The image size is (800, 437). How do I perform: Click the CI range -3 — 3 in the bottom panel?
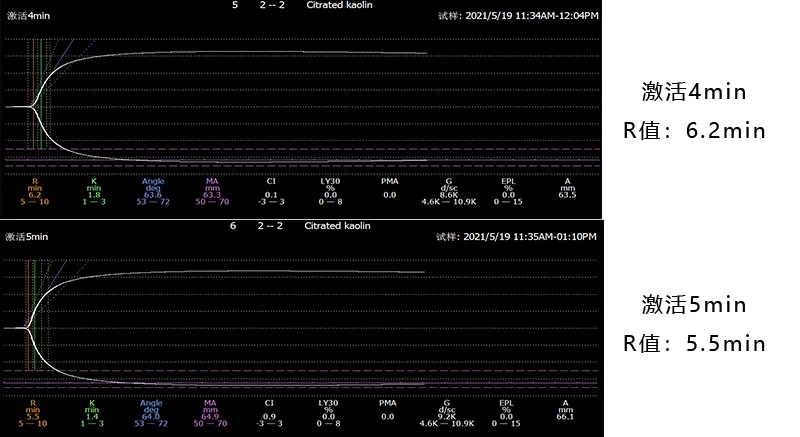tap(269, 423)
